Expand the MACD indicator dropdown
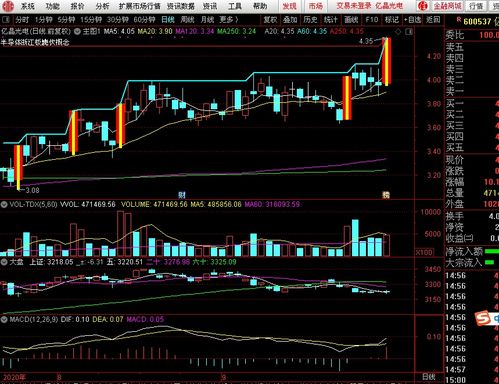This screenshot has height=384, width=499. 4,319
